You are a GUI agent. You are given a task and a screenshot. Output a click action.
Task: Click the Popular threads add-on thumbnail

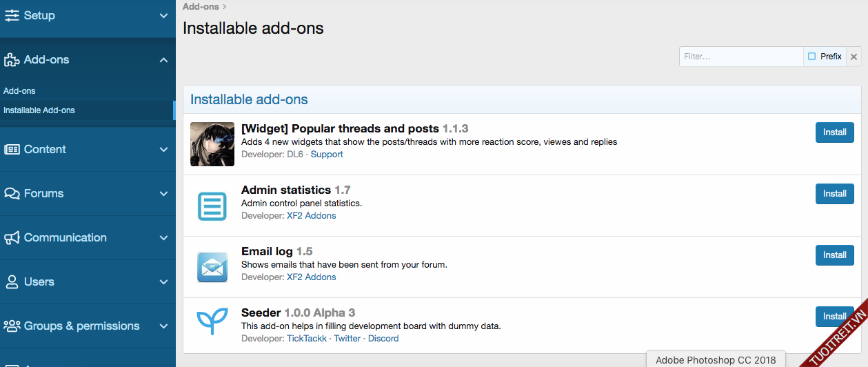212,144
